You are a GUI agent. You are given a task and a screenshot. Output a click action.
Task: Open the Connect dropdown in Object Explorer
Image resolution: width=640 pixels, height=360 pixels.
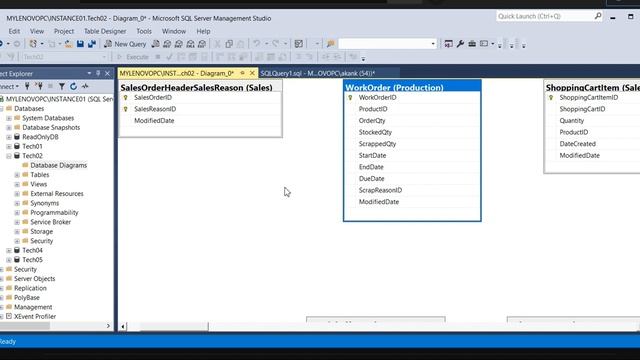(x=9, y=86)
